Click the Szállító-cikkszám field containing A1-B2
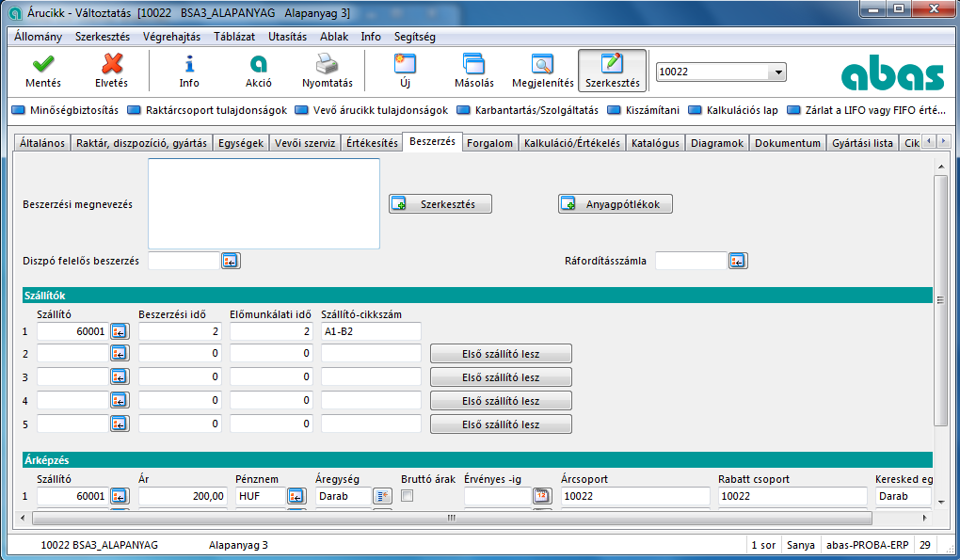Screen dimensions: 960x560 (371, 331)
